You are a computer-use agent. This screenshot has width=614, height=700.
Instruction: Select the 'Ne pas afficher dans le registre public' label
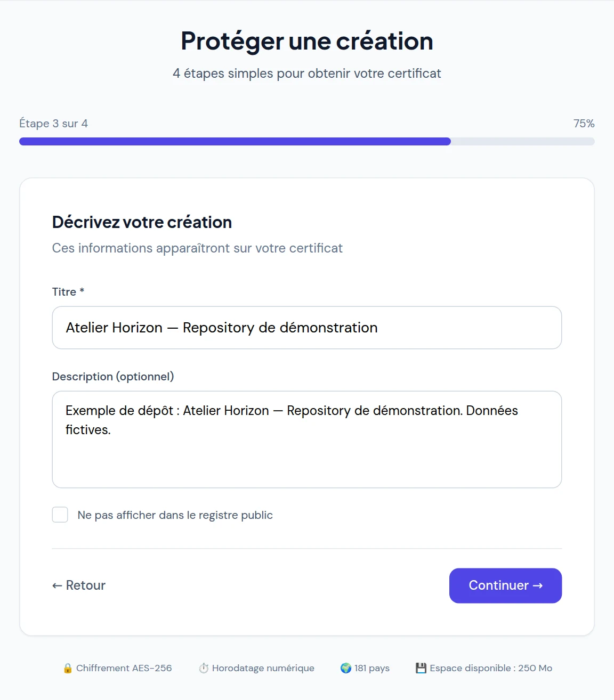coord(175,515)
